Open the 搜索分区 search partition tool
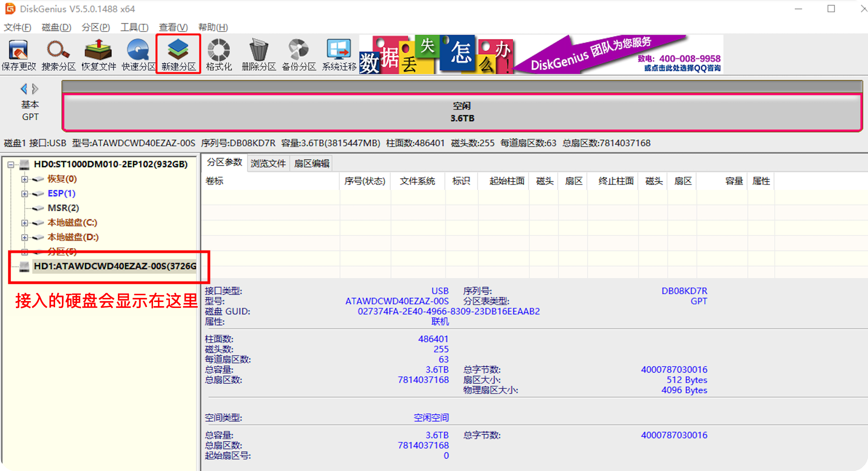 [58, 55]
